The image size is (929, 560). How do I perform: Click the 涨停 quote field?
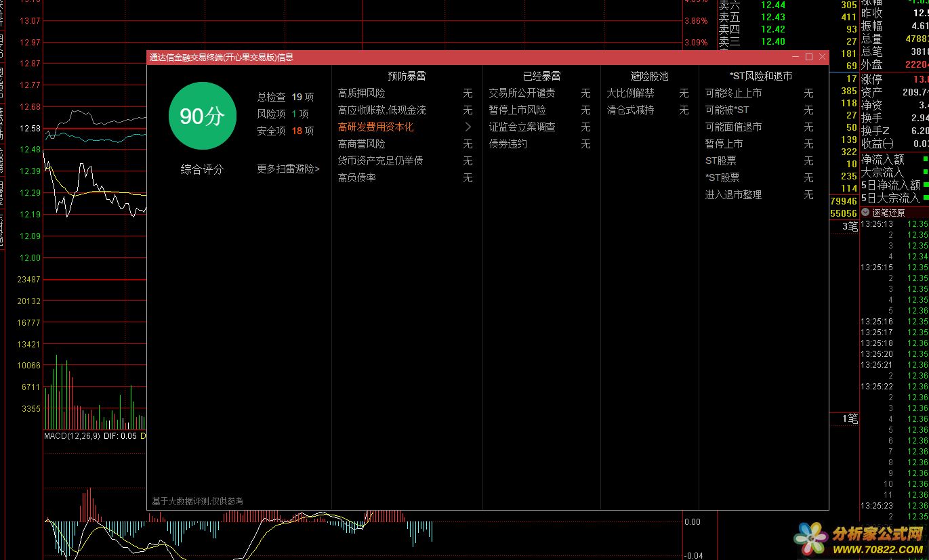pos(894,79)
